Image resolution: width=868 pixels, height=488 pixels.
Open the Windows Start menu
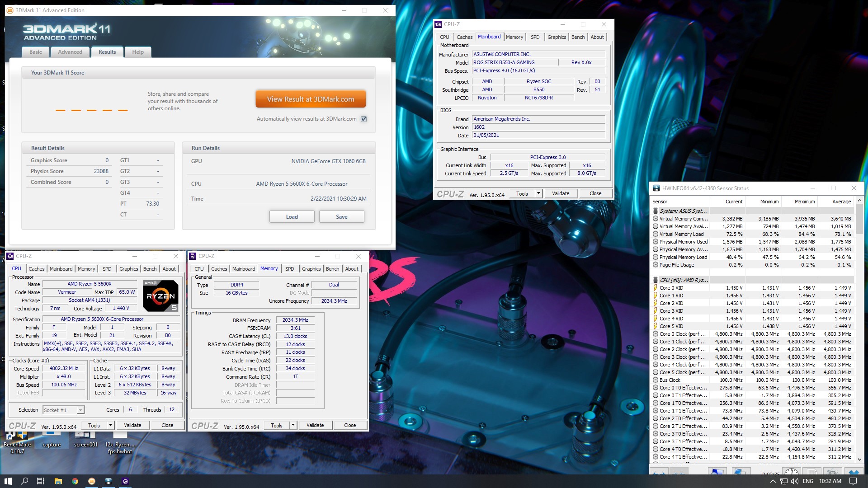[x=8, y=481]
